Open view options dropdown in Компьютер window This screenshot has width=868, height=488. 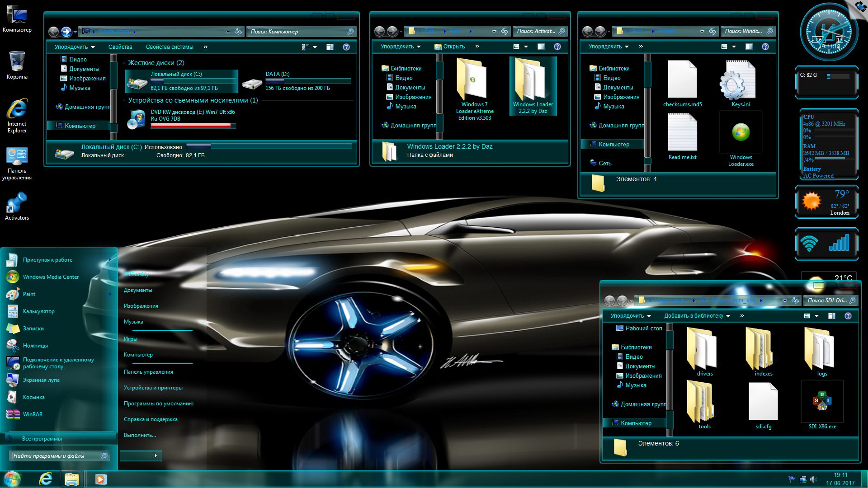click(x=315, y=47)
